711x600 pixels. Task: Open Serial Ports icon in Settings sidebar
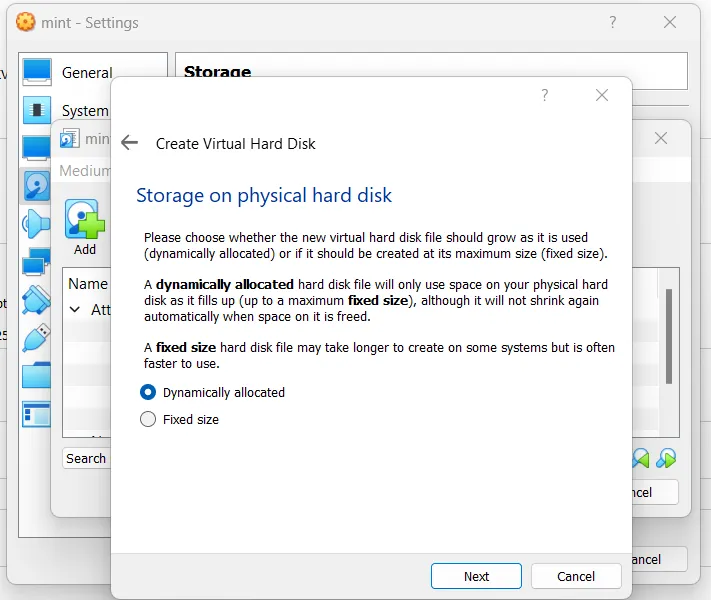click(36, 300)
